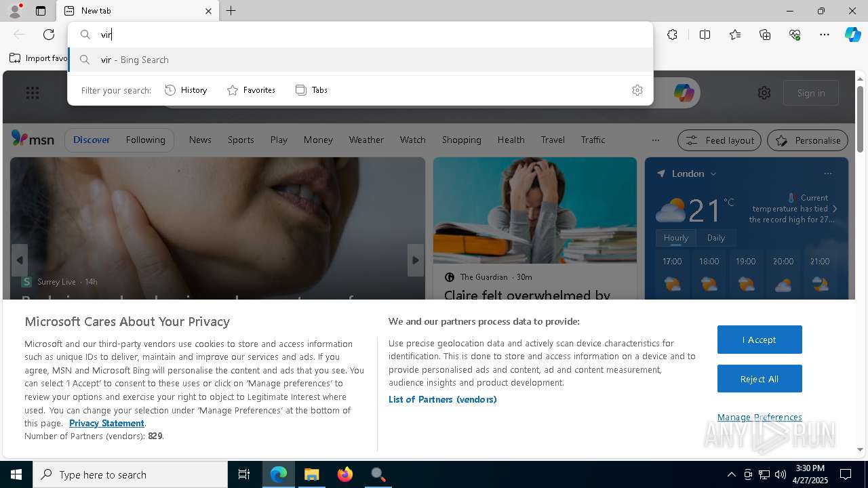Open Browser essentials heart icon
The image size is (868, 488).
click(795, 35)
